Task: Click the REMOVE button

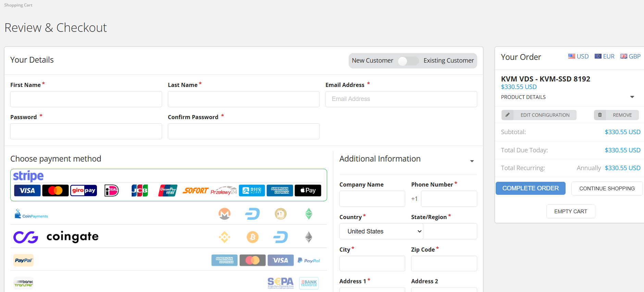Action: tap(616, 115)
